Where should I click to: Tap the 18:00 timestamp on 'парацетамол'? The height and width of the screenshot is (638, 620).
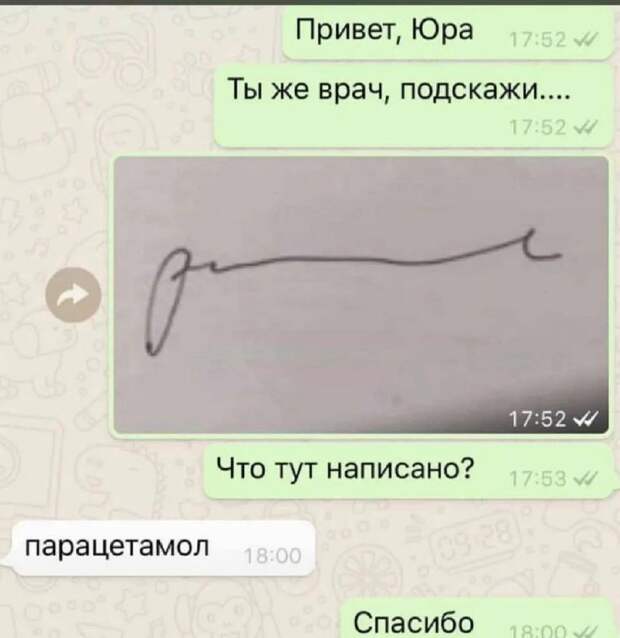273,556
